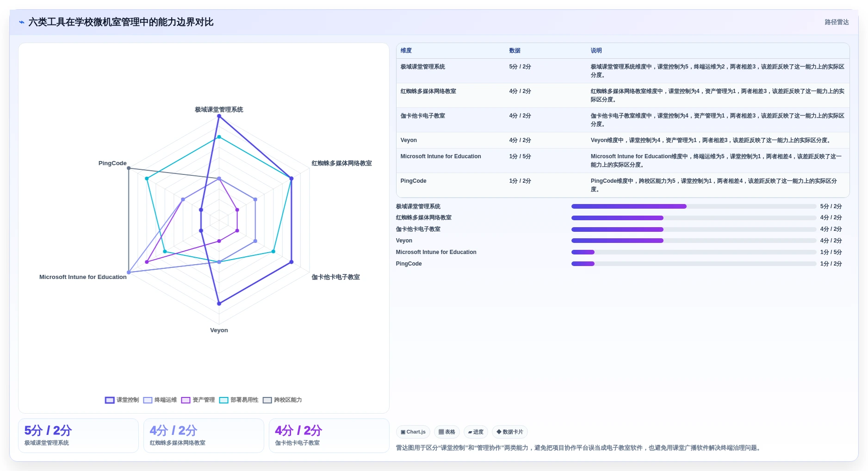Select the Veyon table row name

click(x=409, y=140)
